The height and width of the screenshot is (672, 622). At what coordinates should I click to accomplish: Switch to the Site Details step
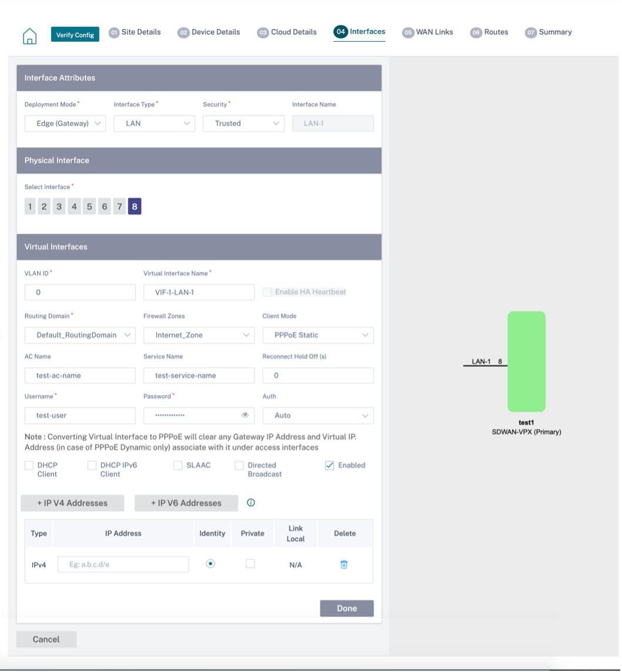click(135, 32)
